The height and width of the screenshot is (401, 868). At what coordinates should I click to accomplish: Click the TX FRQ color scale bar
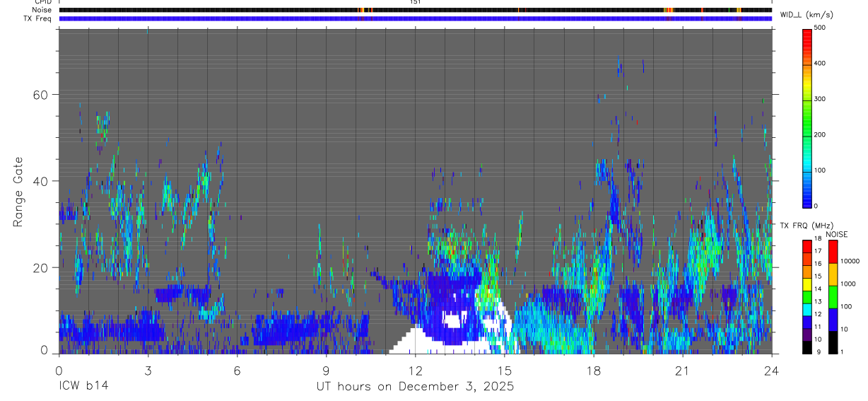tap(808, 296)
